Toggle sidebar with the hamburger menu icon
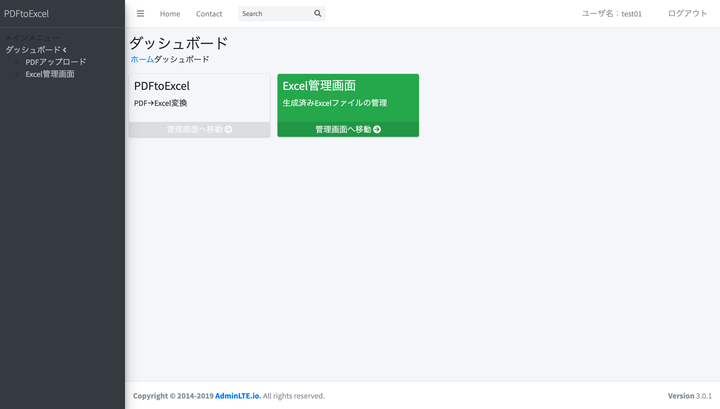 coord(141,14)
